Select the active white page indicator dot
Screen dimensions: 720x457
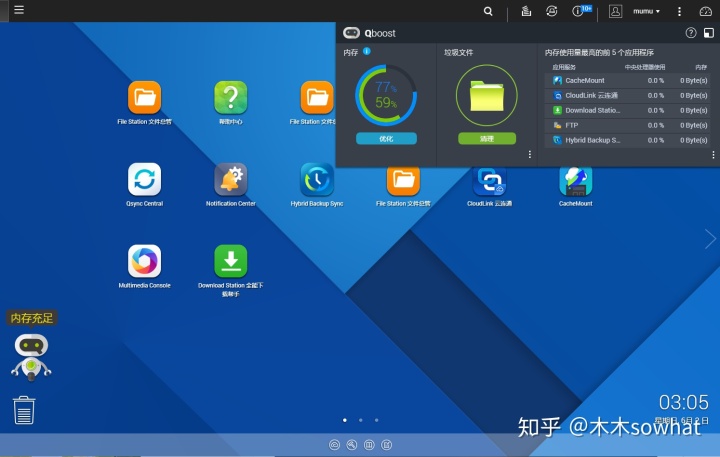(x=345, y=420)
